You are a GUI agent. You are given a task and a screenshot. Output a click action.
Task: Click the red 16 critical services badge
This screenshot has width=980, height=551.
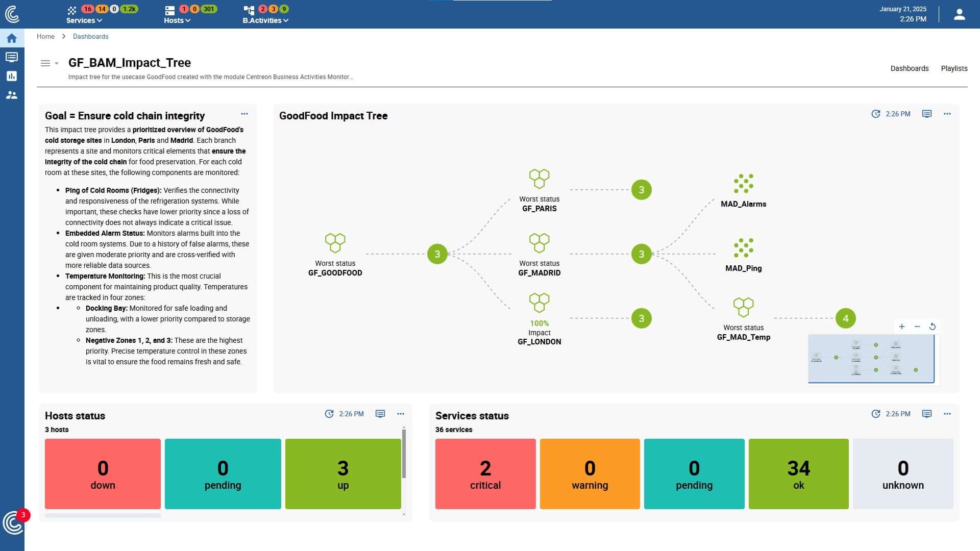(88, 9)
